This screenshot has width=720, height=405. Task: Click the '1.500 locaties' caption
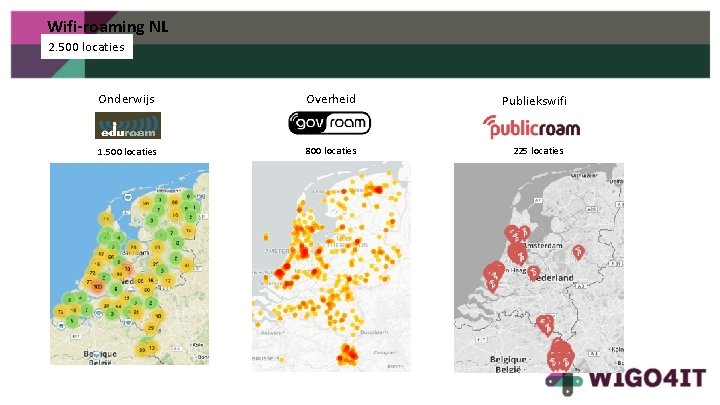pyautogui.click(x=127, y=152)
